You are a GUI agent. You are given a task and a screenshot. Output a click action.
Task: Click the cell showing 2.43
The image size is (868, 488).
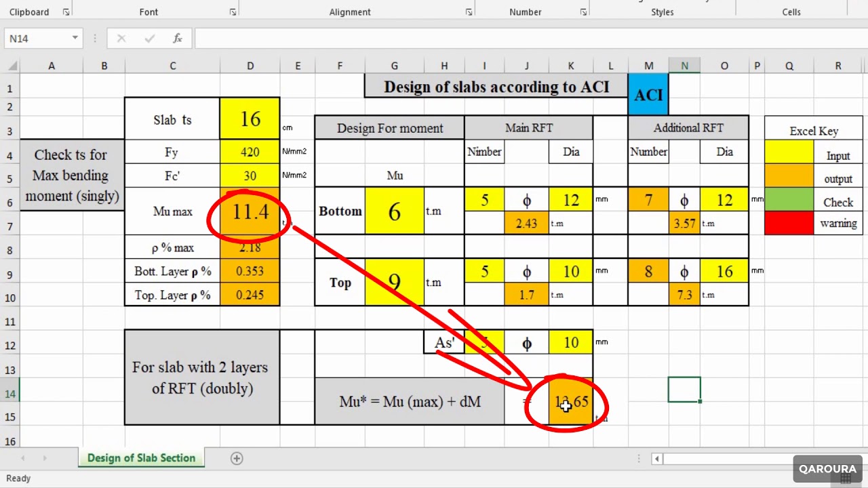pyautogui.click(x=526, y=223)
